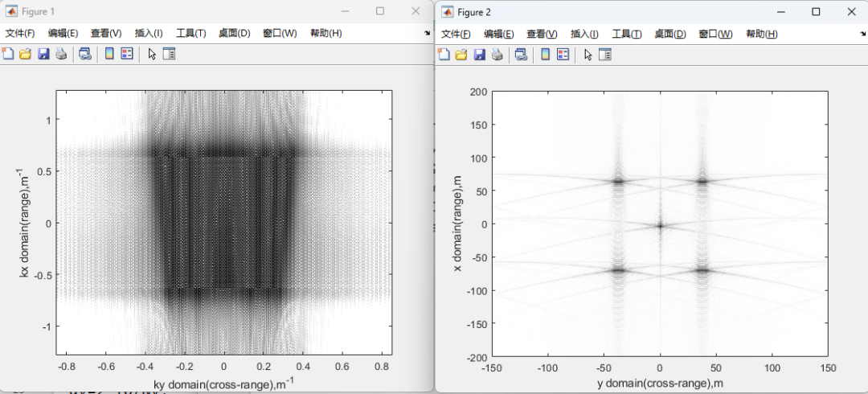Click New Figure icon in Figure 2 toolbar
868x394 pixels.
[x=444, y=54]
